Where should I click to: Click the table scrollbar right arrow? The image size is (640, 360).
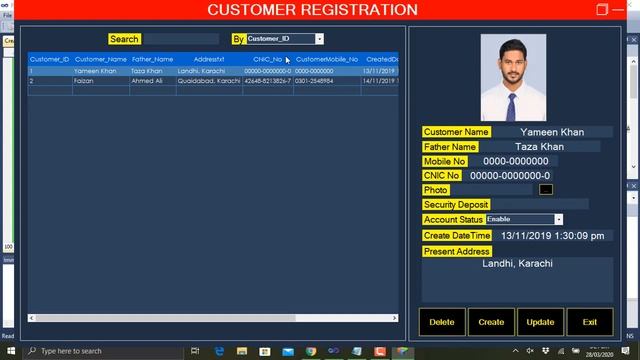[395, 318]
